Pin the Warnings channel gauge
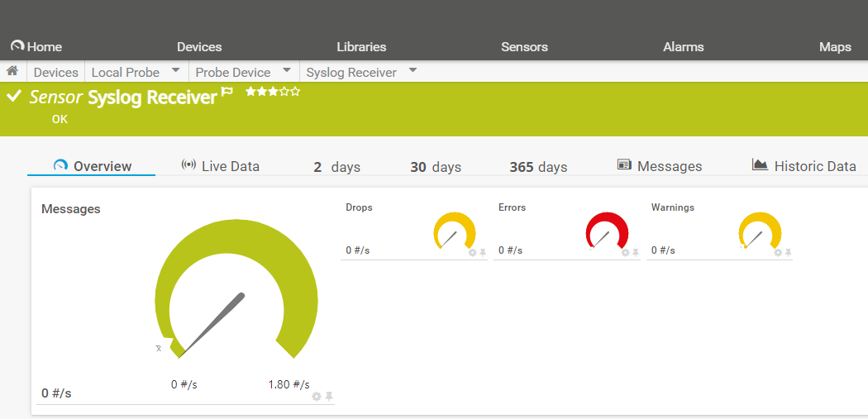868x419 pixels. pyautogui.click(x=788, y=253)
